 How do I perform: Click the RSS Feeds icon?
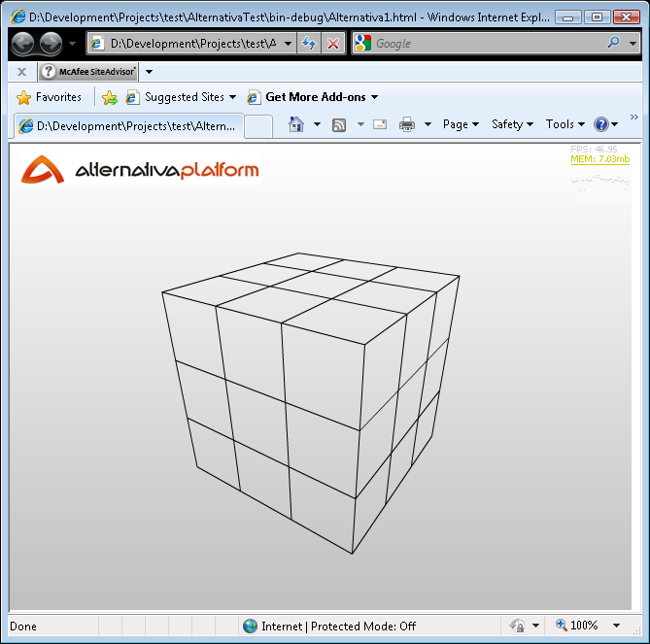pos(339,124)
